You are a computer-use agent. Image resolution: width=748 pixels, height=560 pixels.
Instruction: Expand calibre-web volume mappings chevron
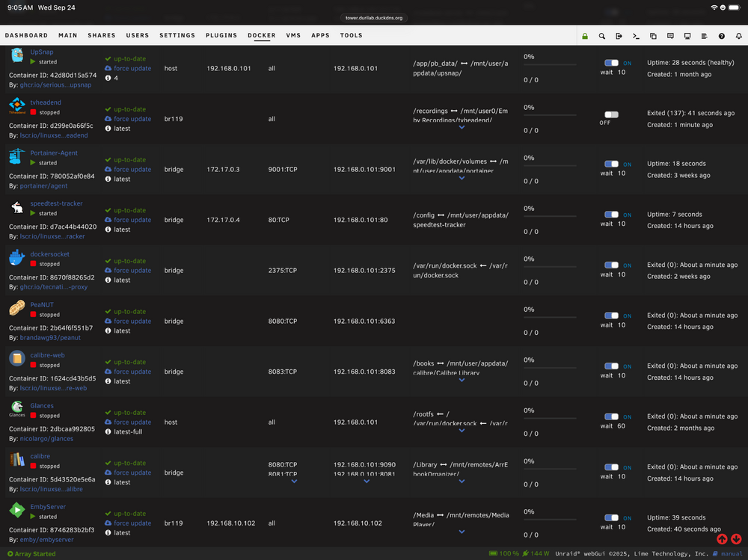(x=462, y=380)
